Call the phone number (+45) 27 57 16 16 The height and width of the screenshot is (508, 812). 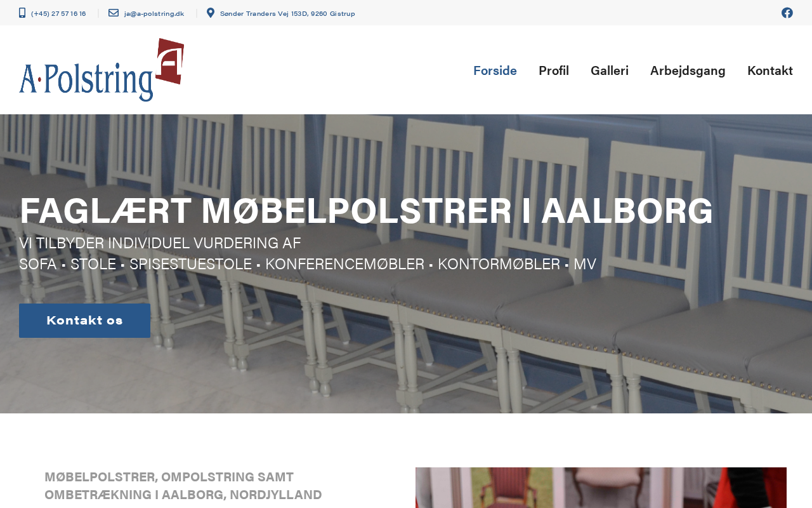coord(58,13)
